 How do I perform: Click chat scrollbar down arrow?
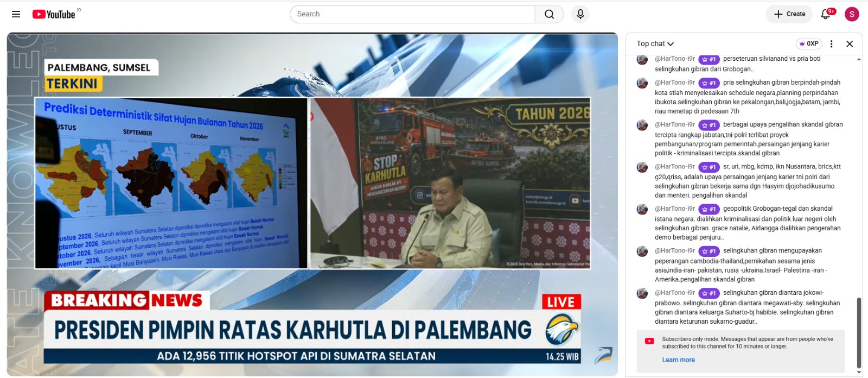[x=859, y=373]
